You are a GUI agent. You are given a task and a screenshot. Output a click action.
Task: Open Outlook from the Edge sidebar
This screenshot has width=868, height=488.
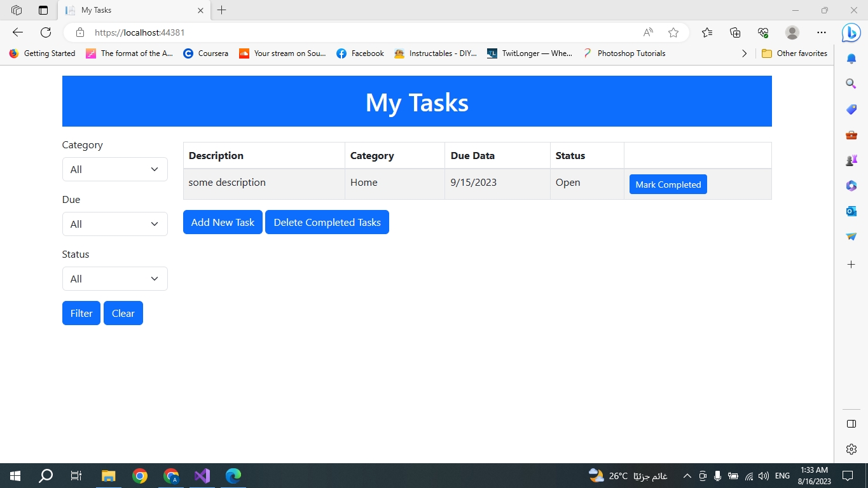(851, 211)
